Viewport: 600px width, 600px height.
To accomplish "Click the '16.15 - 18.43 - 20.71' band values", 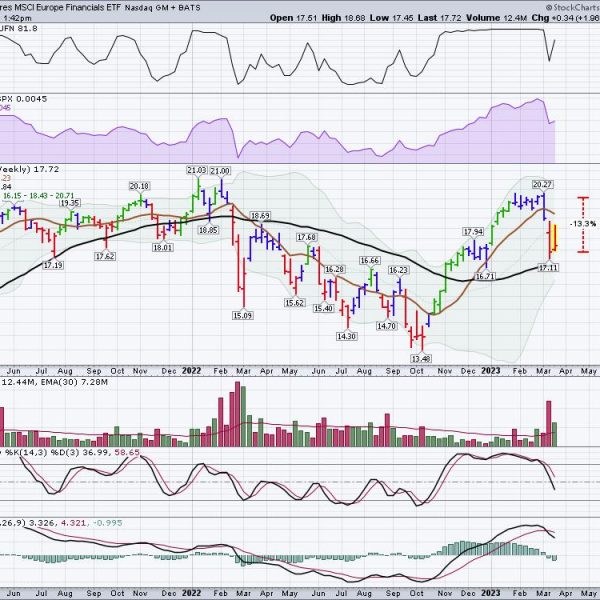I will (x=38, y=196).
